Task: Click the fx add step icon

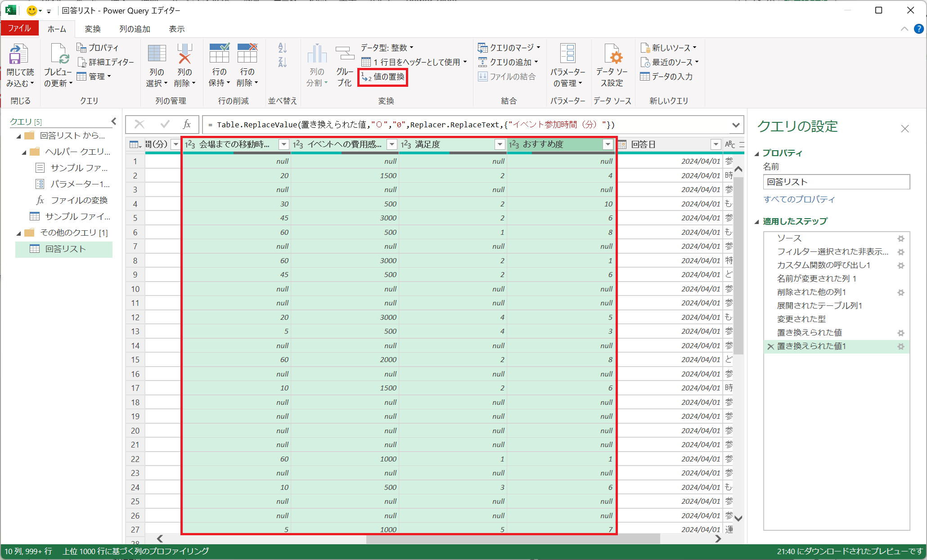Action: click(x=187, y=125)
